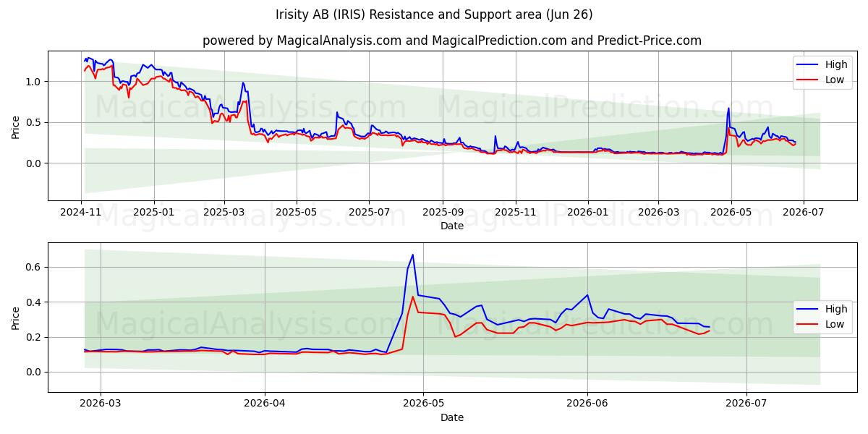The height and width of the screenshot is (434, 868).
Task: Click the '2026-05' x-axis label in top chart
Action: [731, 213]
